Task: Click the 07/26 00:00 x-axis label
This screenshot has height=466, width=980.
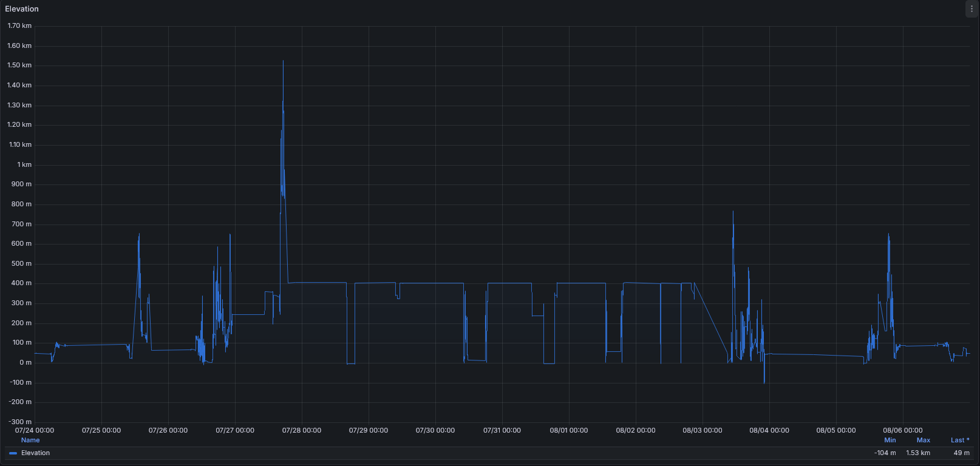Action: pyautogui.click(x=168, y=431)
